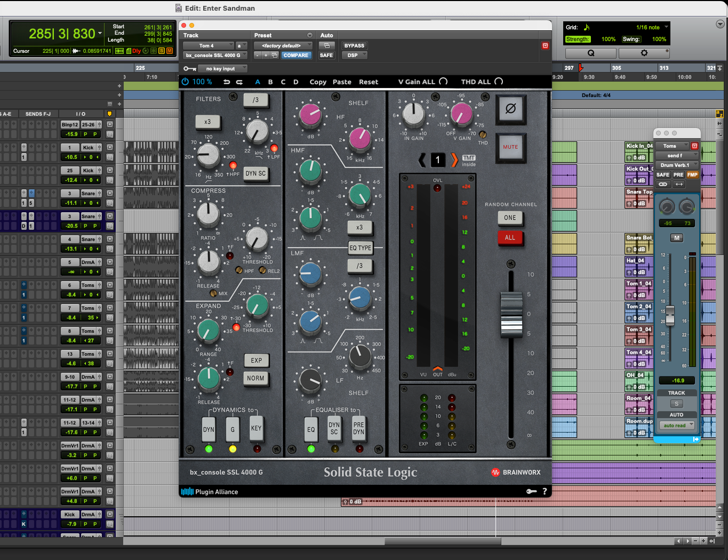Click the link icon in the Toms send window
Viewport: 728px width, 560px height.
(x=663, y=184)
